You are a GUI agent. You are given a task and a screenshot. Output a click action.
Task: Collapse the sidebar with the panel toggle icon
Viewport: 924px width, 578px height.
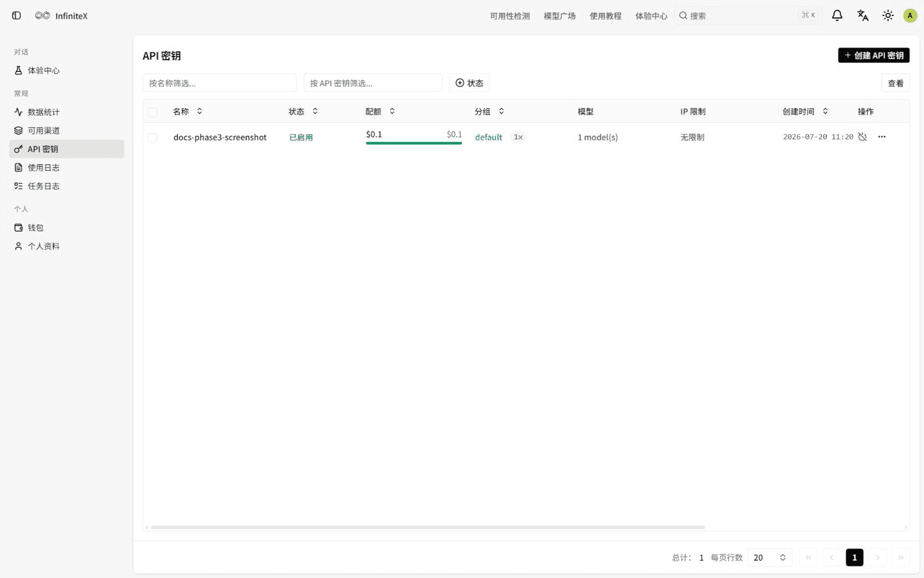(x=17, y=15)
